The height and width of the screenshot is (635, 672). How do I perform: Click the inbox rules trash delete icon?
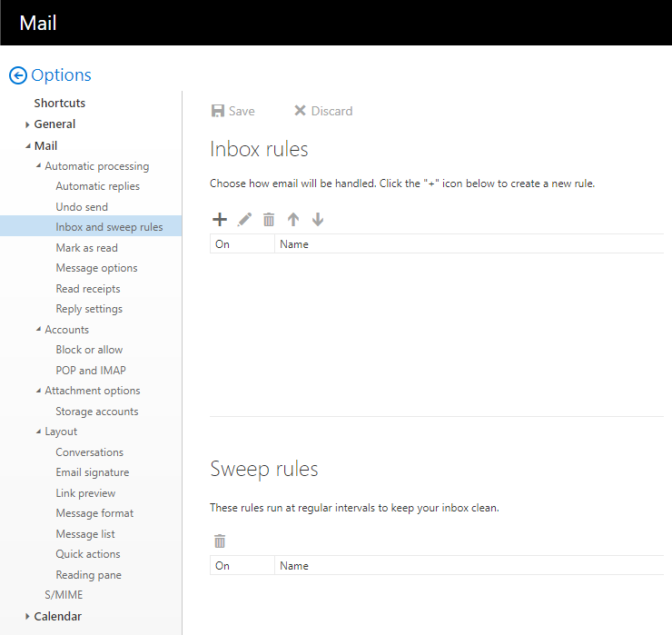[269, 219]
